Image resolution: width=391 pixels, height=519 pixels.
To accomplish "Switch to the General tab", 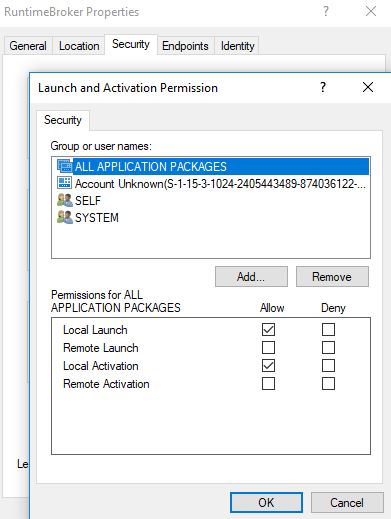I will tap(28, 46).
